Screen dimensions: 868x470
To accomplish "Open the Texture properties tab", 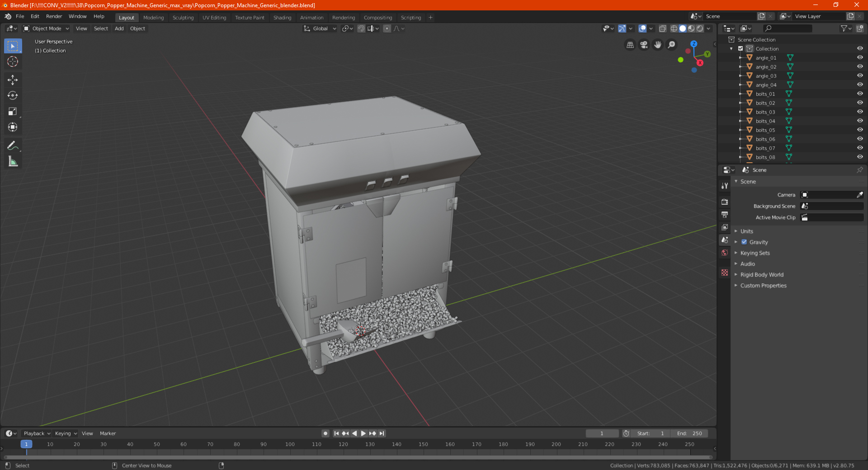I will 725,273.
